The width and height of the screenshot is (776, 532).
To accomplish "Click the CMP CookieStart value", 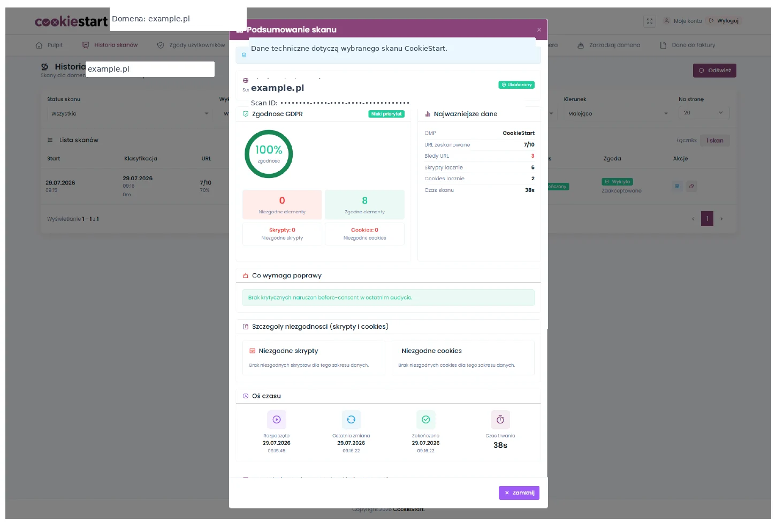I will click(x=519, y=133).
